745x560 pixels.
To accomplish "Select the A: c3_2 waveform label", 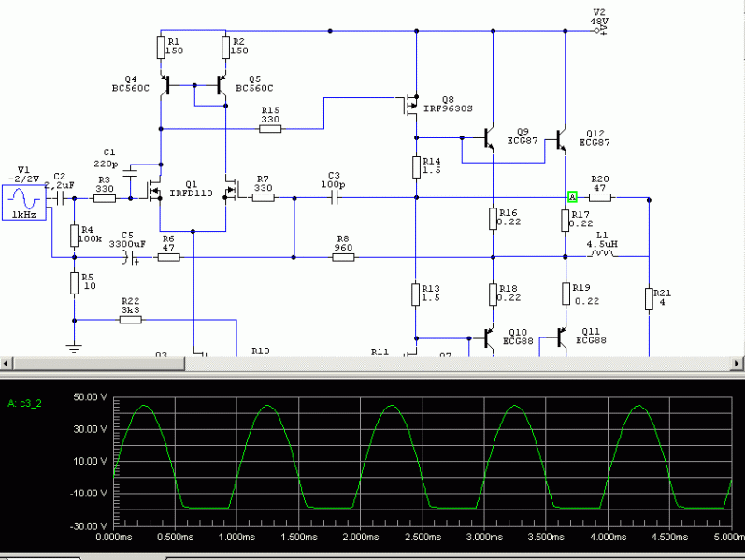I will [24, 404].
